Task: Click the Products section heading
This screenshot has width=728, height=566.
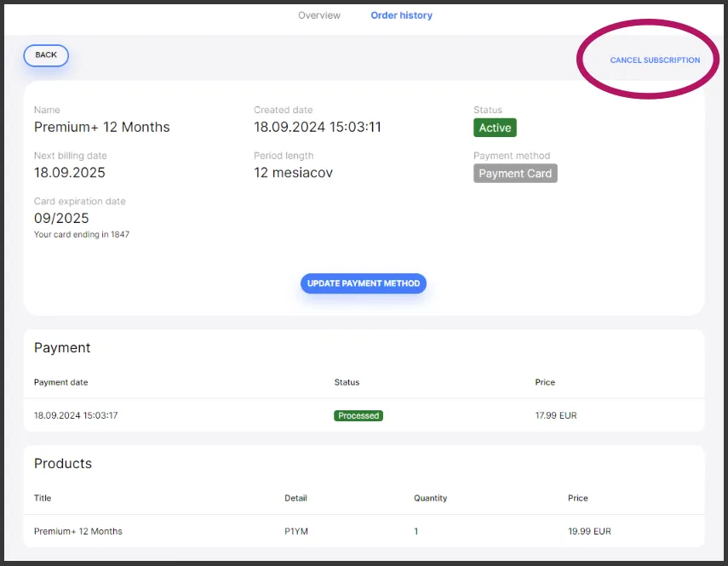Action: tap(63, 464)
